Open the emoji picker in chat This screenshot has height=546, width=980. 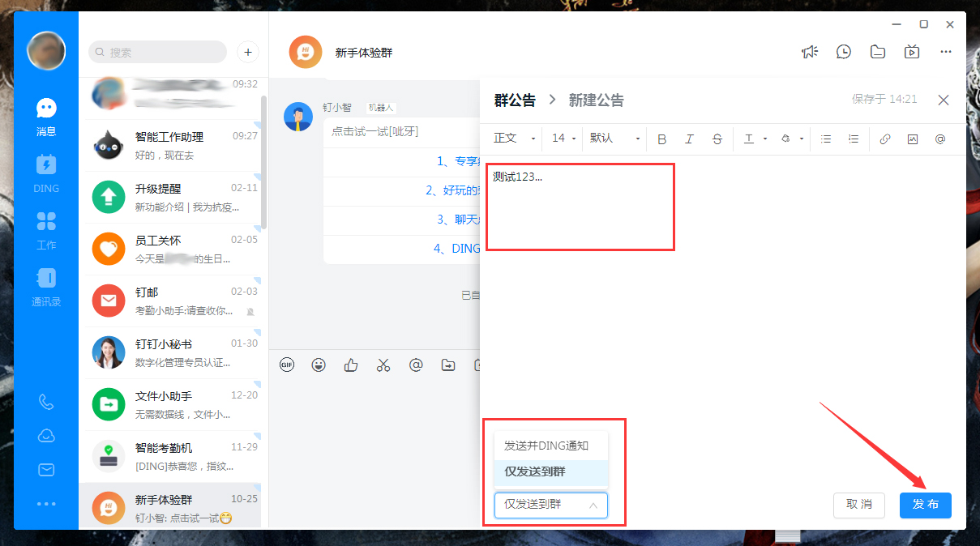coord(319,365)
